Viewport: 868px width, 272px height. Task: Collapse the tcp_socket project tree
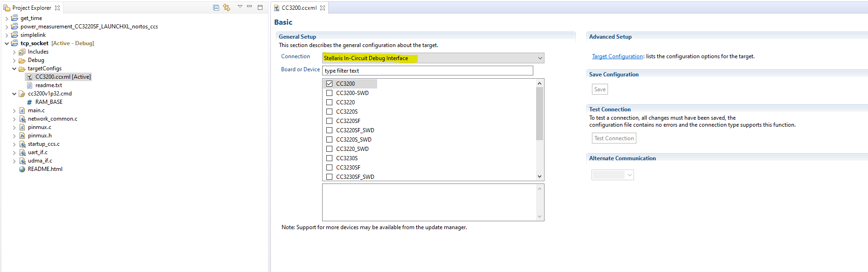tap(7, 43)
